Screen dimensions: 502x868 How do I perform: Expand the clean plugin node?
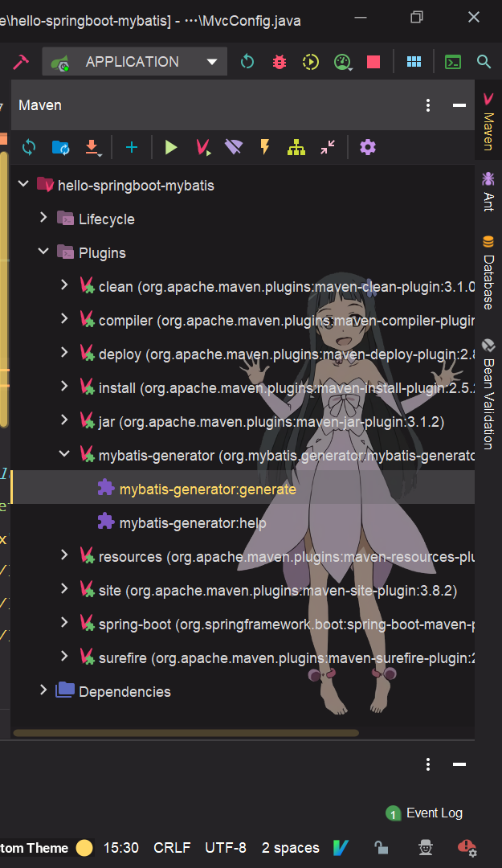point(64,285)
